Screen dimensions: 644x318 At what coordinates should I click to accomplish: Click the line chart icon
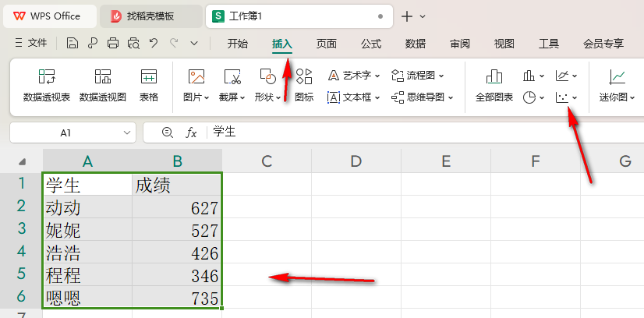tap(561, 76)
